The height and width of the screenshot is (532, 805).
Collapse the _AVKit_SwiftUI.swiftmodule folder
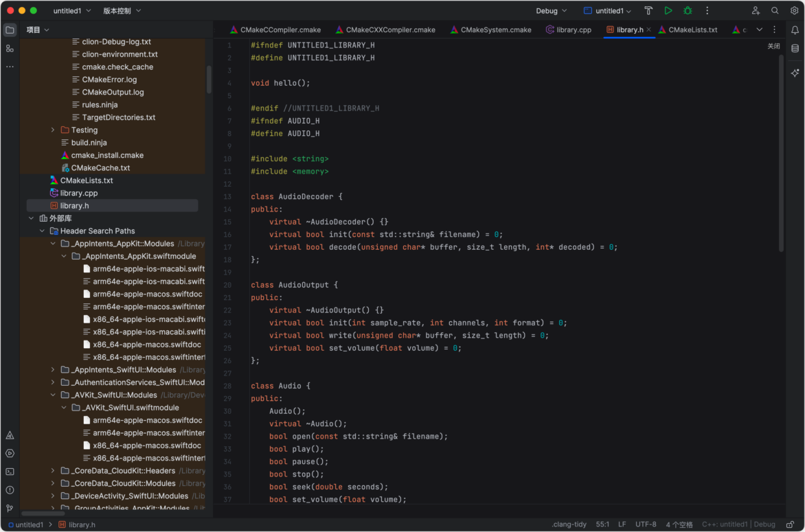click(64, 408)
